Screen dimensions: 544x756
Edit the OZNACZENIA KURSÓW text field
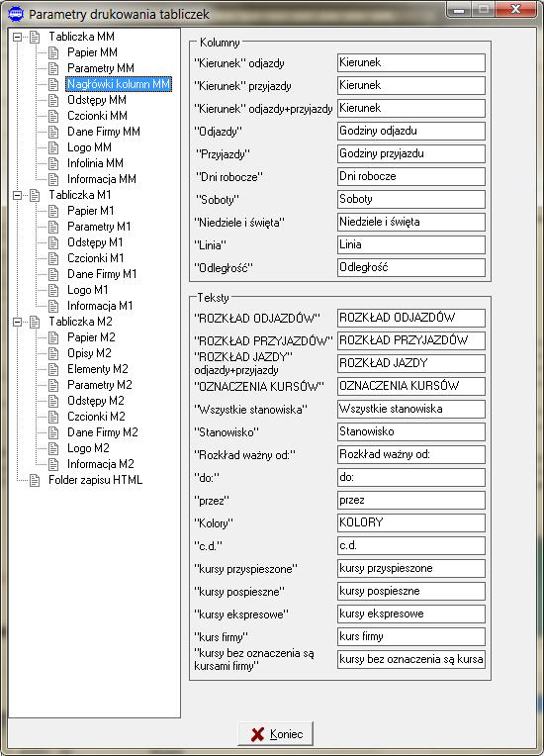[x=411, y=386]
